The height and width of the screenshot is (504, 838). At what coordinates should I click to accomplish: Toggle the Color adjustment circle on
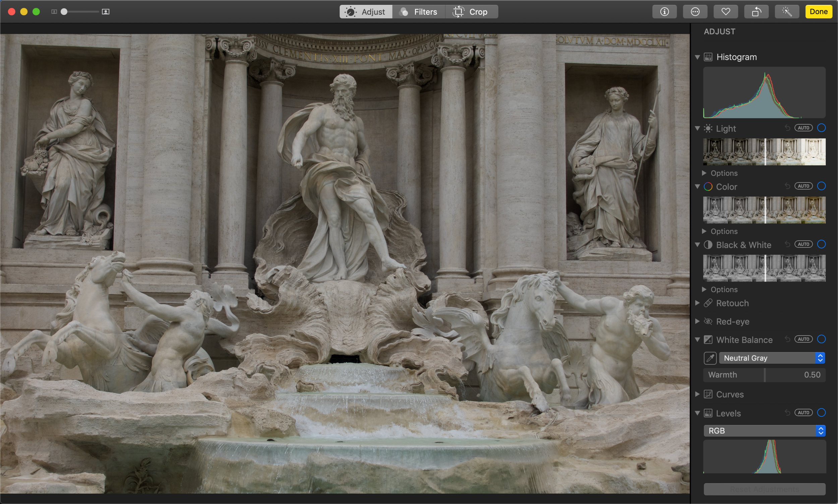(821, 186)
